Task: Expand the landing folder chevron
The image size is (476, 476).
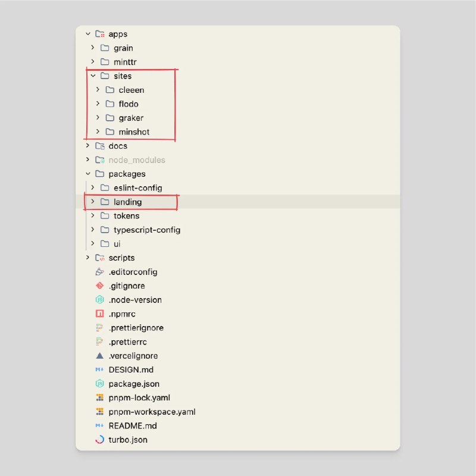Action: (x=93, y=202)
